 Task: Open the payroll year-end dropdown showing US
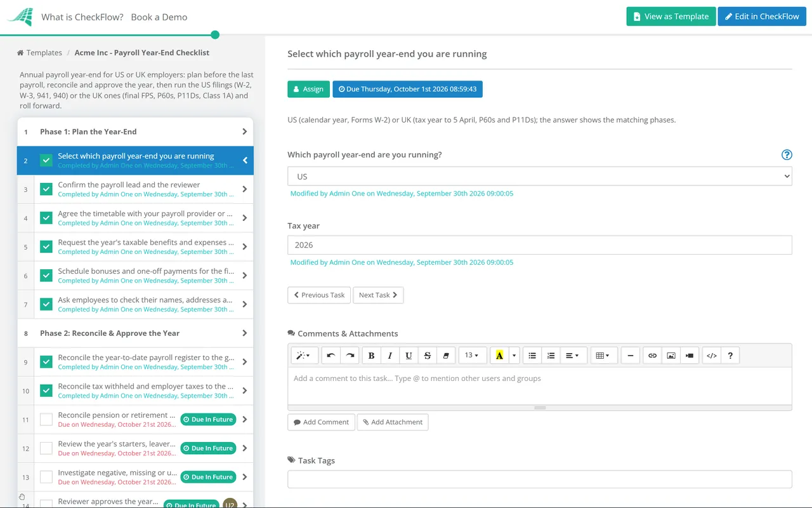[x=540, y=177]
